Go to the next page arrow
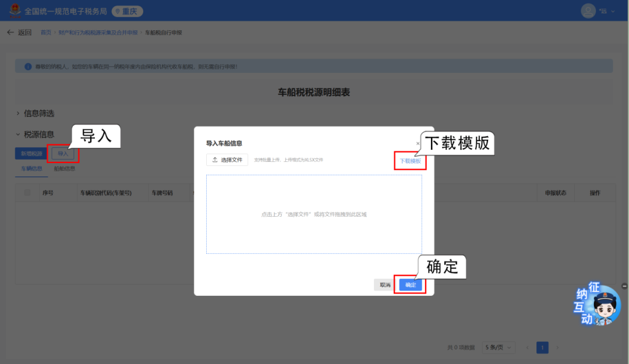Screen dimensions: 629x364 557,348
